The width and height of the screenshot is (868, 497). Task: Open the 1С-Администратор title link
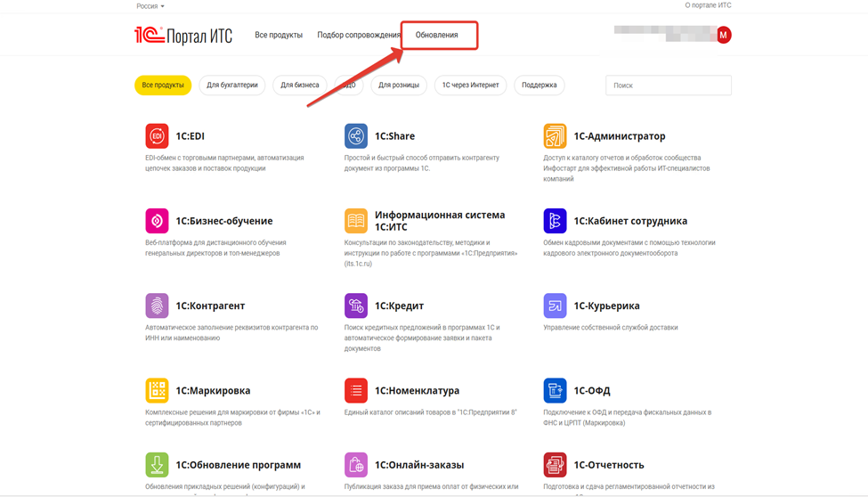tap(620, 136)
